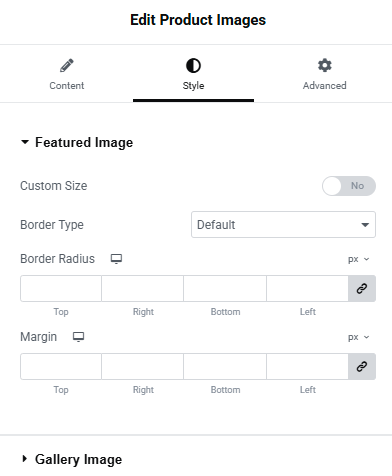Open the Border Type dropdown
392x476 pixels.
283,225
